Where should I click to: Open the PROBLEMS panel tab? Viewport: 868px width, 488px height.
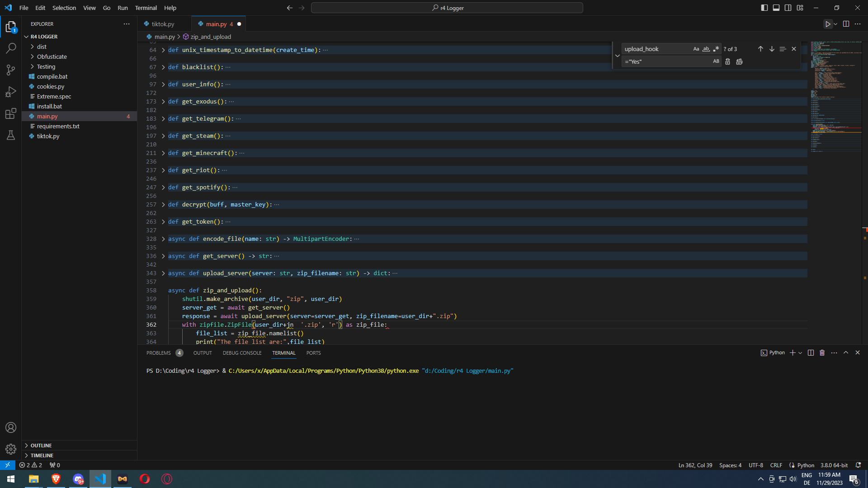coord(159,353)
